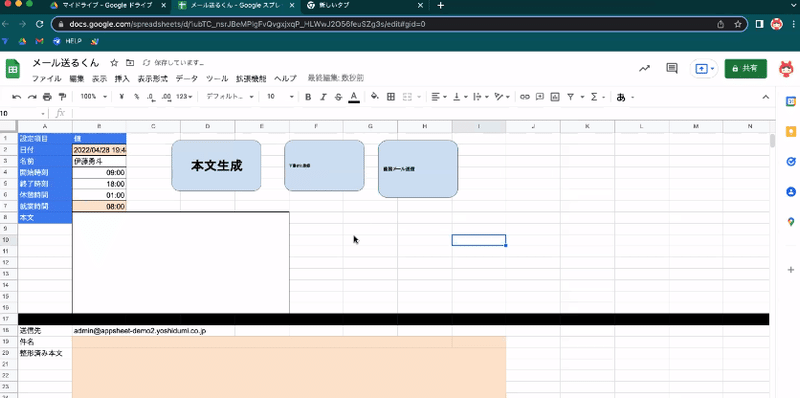Open the 編集 menu
The height and width of the screenshot is (398, 800).
(77, 79)
